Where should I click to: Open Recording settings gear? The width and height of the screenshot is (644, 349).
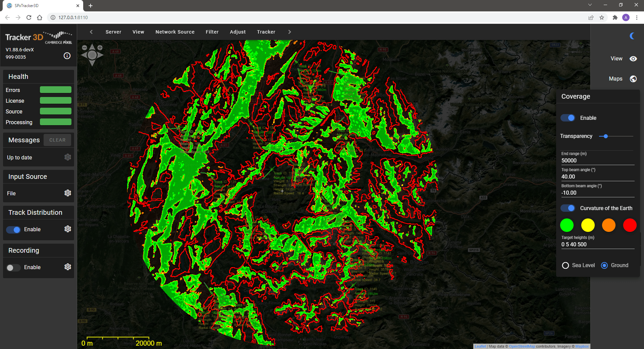tap(68, 267)
